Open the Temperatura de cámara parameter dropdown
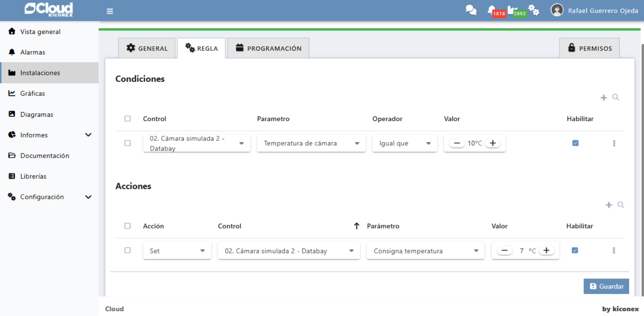This screenshot has height=316, width=644. click(x=311, y=143)
